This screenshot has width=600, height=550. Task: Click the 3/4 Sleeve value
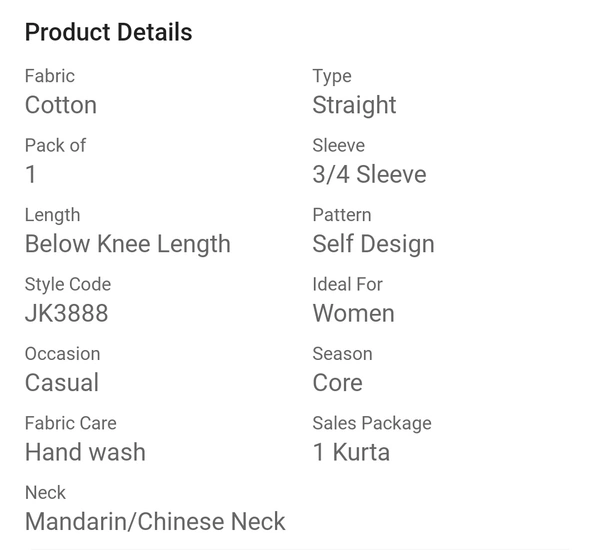[x=369, y=175]
